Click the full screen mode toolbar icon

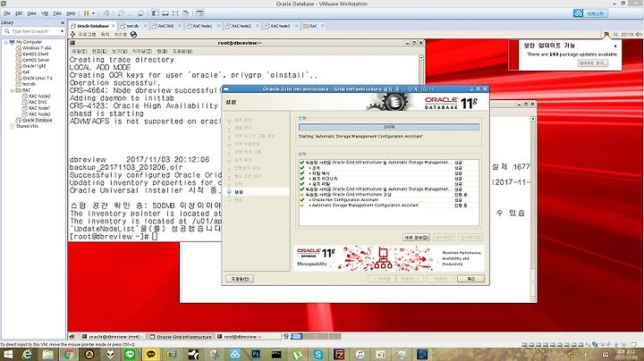(x=175, y=13)
